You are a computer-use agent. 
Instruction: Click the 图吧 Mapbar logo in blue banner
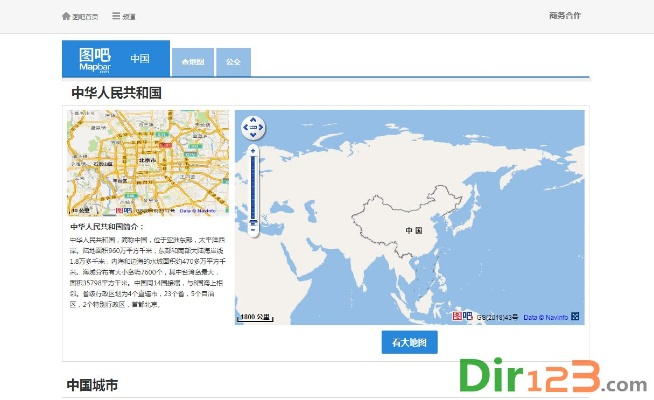tap(95, 60)
